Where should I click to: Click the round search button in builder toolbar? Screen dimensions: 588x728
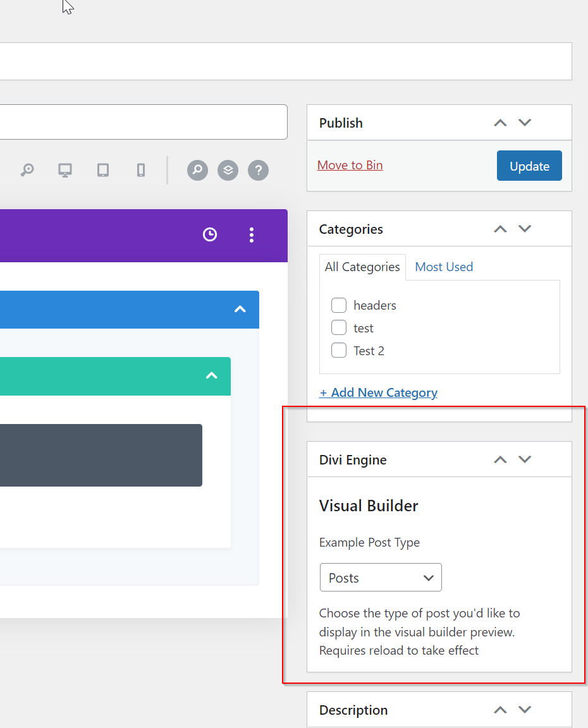197,170
